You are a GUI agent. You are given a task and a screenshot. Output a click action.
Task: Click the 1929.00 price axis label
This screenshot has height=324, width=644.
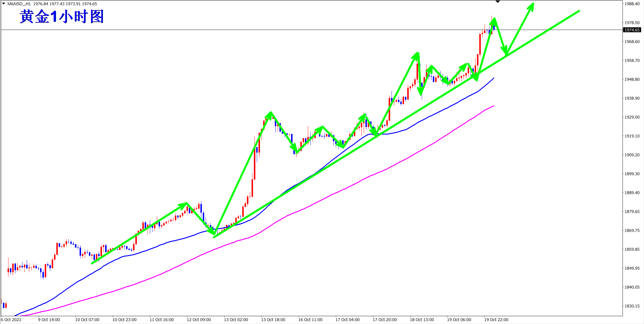[632, 117]
